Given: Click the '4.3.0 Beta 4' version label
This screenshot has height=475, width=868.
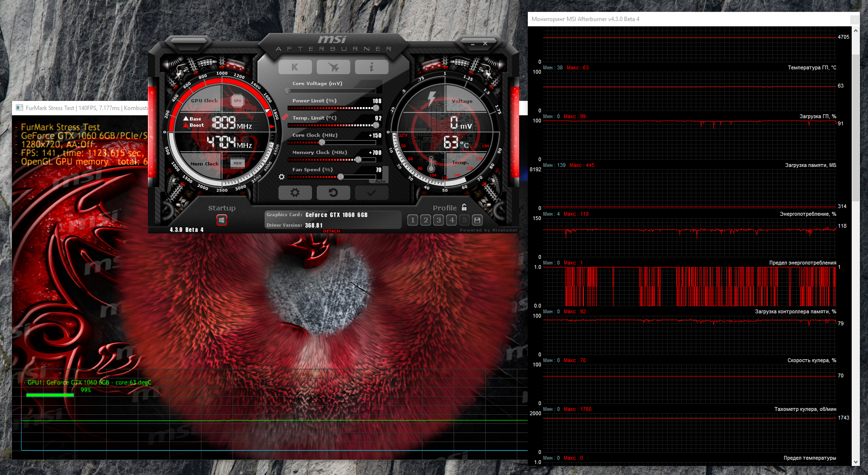Looking at the screenshot, I should 187,230.
